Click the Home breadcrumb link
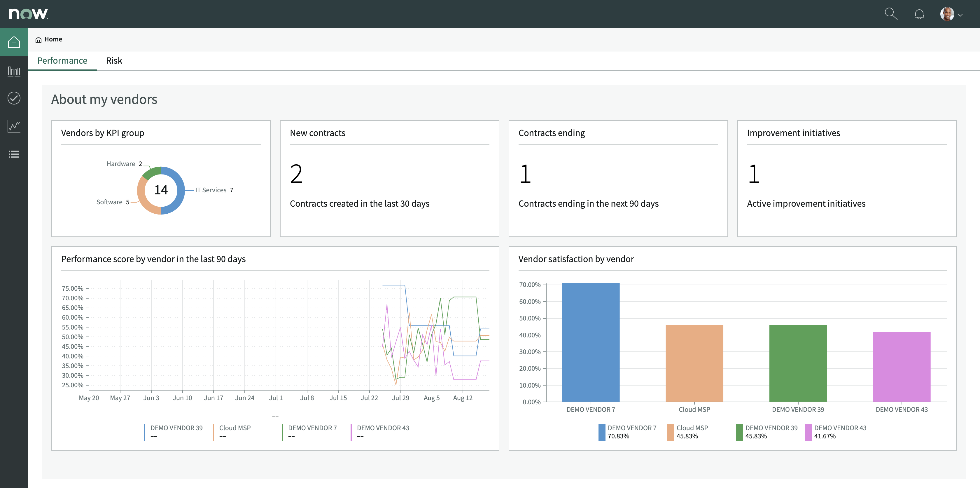 pos(53,39)
